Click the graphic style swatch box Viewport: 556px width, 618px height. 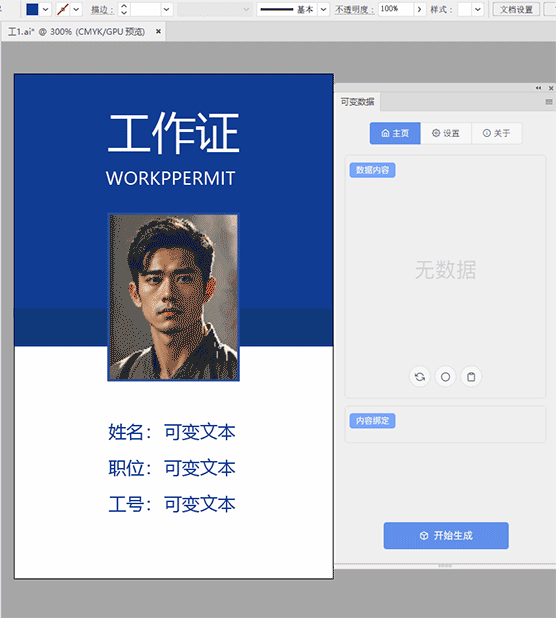[464, 9]
